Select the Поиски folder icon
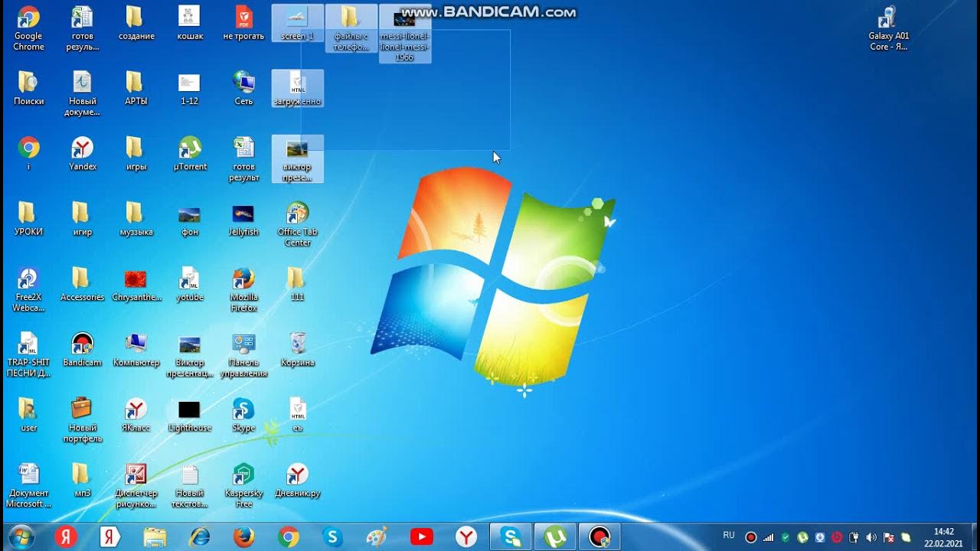The image size is (980, 551). click(x=28, y=88)
